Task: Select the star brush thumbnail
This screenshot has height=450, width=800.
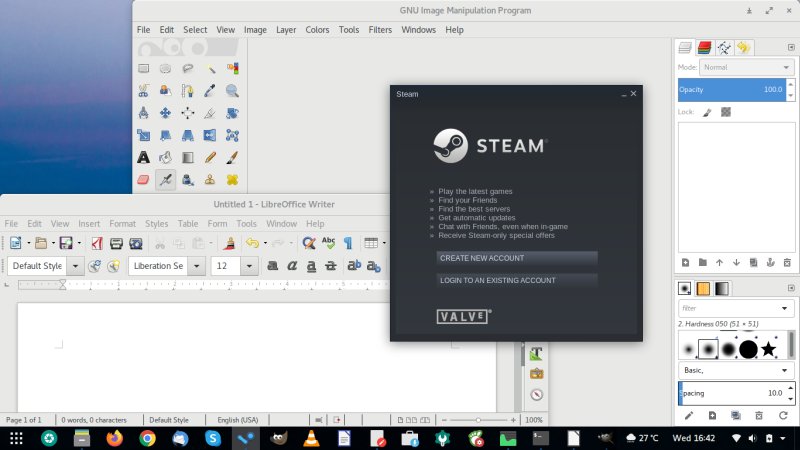Action: tap(768, 349)
